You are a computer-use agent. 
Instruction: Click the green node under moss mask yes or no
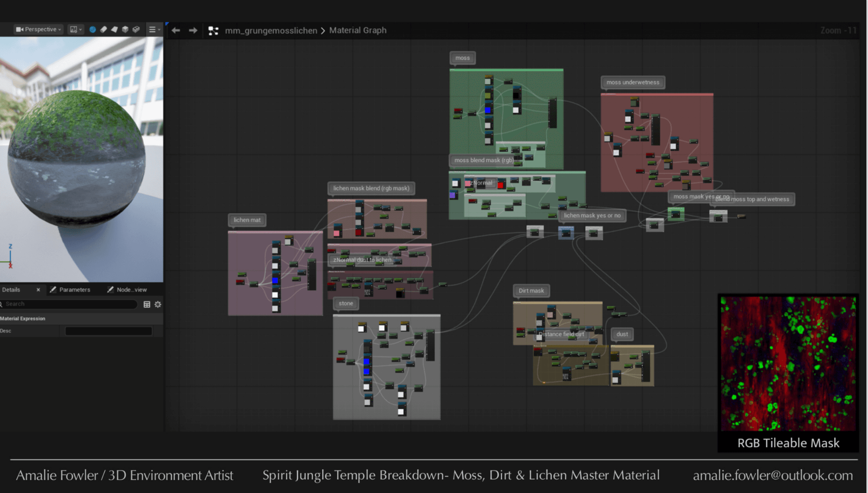(676, 214)
